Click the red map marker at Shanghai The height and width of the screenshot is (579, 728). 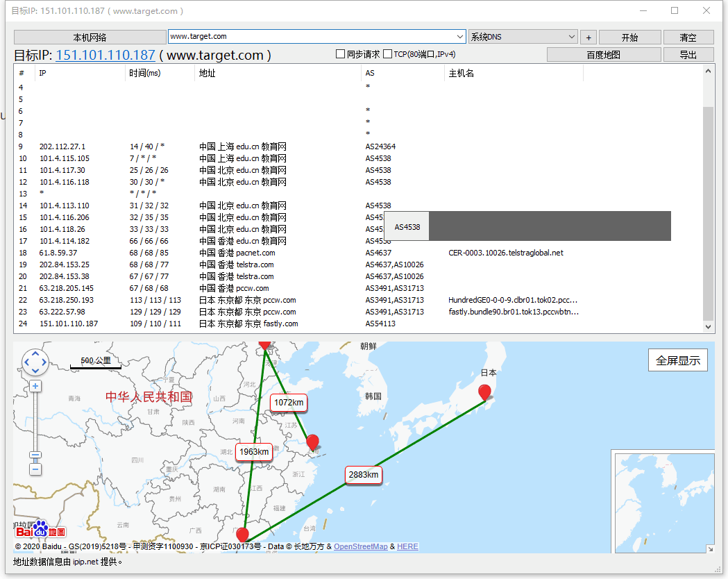point(313,442)
